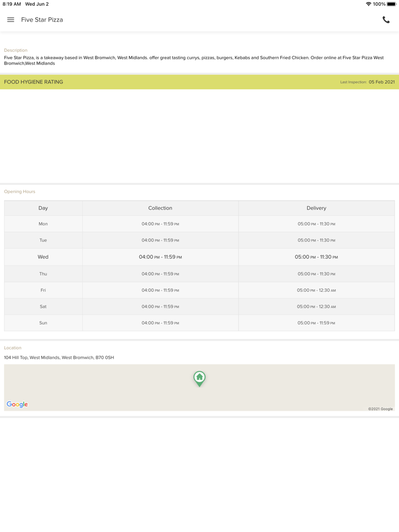Select the date Wed Jun 2 in status bar
Screen dimensions: 399x532
point(36,4)
